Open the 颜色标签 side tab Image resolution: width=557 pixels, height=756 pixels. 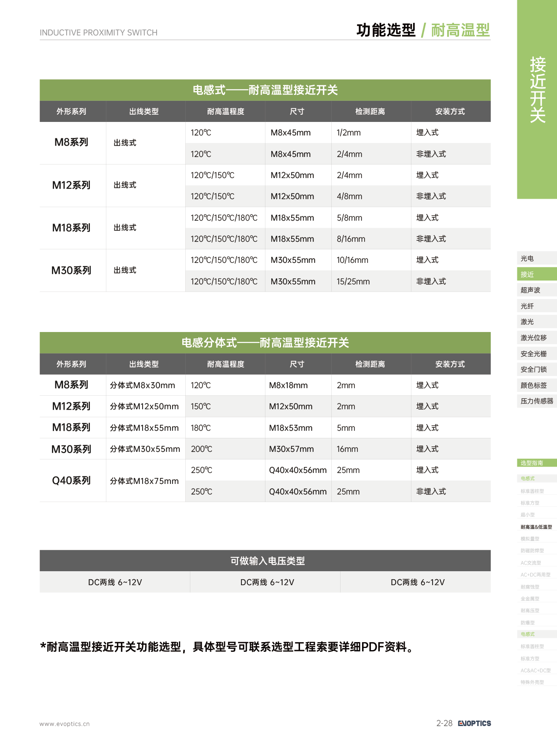pyautogui.click(x=537, y=385)
